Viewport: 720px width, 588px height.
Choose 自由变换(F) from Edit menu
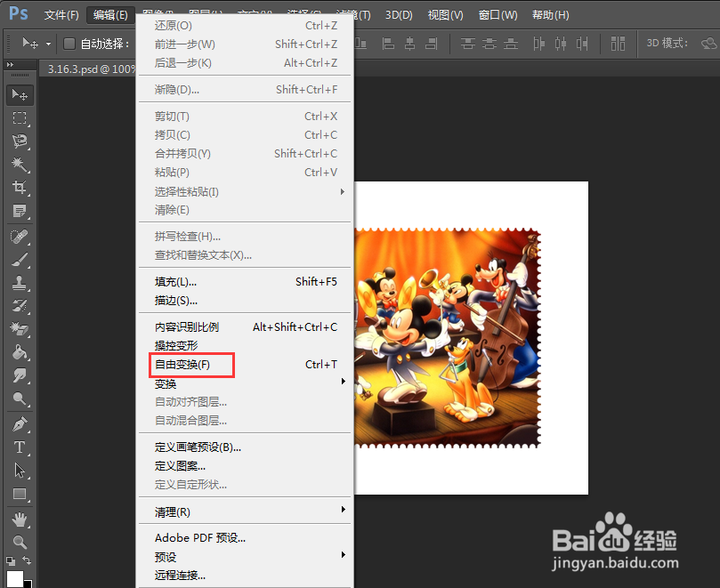pos(246,365)
